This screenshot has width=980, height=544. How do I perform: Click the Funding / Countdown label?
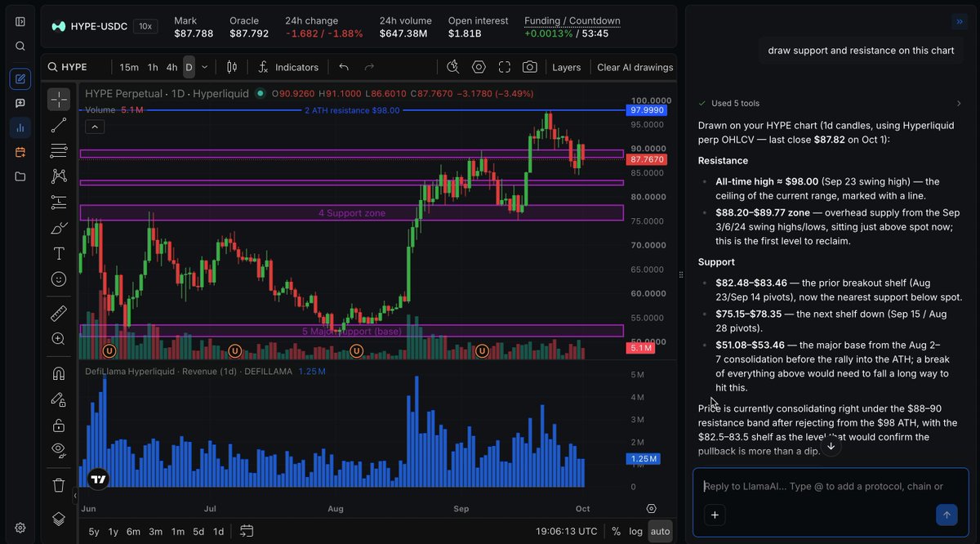point(572,20)
